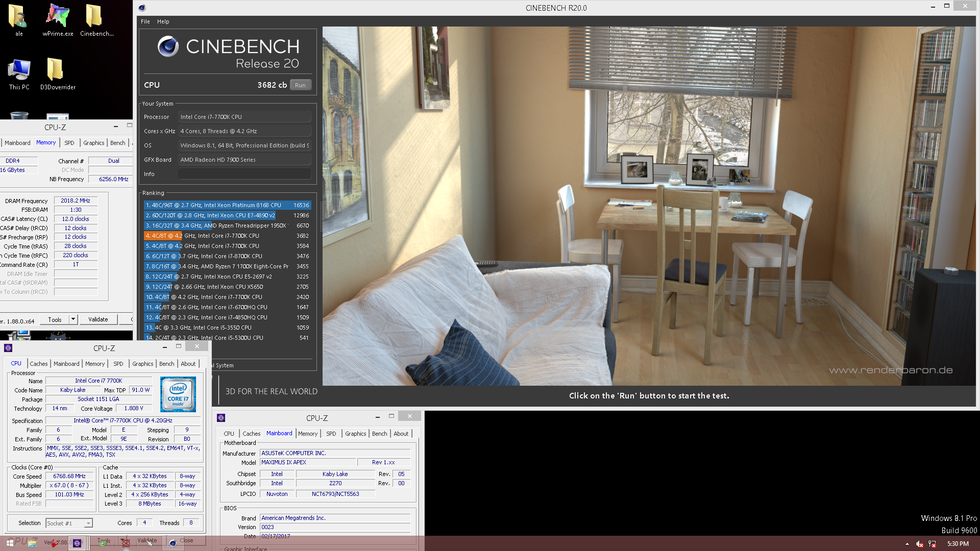Screen dimensions: 980x551
Task: Open About tab in lower-left CPU-Z
Action: point(188,364)
